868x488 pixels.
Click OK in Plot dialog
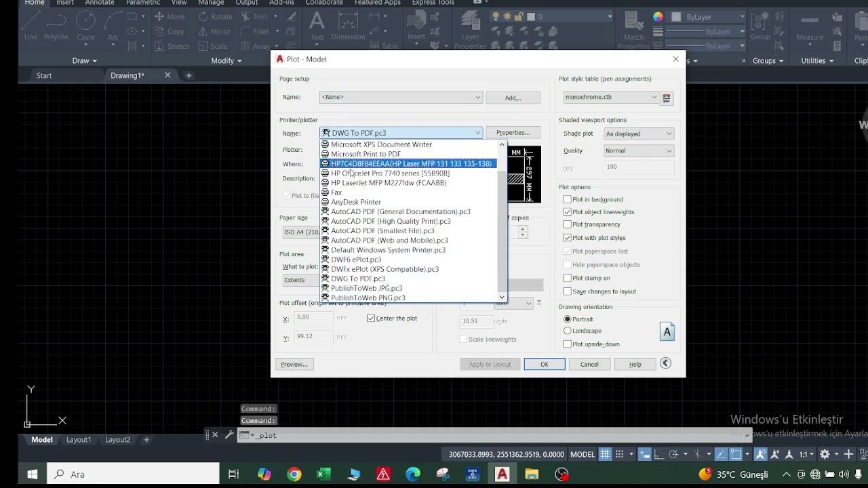point(545,365)
